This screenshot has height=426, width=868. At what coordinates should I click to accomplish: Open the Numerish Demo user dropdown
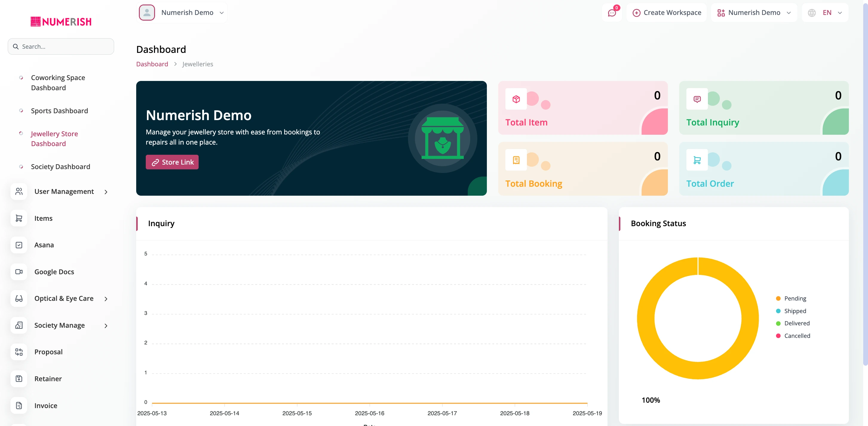pyautogui.click(x=182, y=13)
